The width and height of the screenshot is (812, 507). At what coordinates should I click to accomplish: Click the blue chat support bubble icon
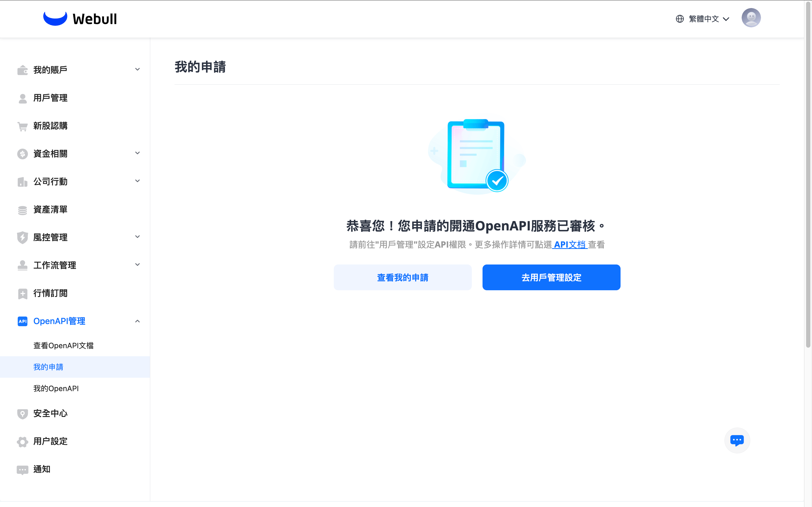[737, 440]
